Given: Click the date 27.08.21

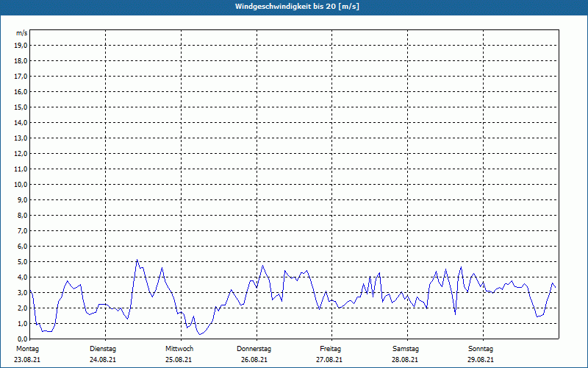Looking at the screenshot, I should 329,360.
